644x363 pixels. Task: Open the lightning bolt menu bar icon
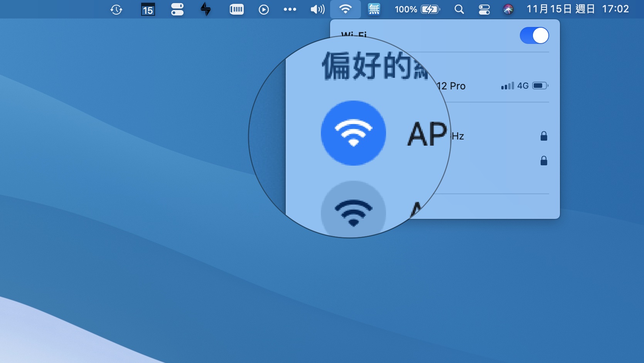[x=206, y=9]
